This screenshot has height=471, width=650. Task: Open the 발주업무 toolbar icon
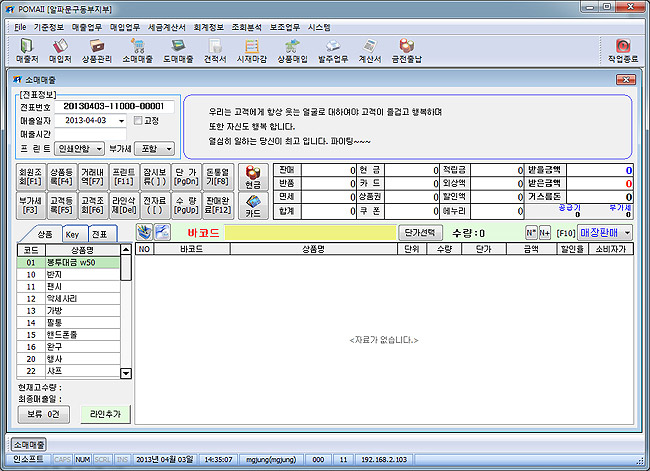333,51
